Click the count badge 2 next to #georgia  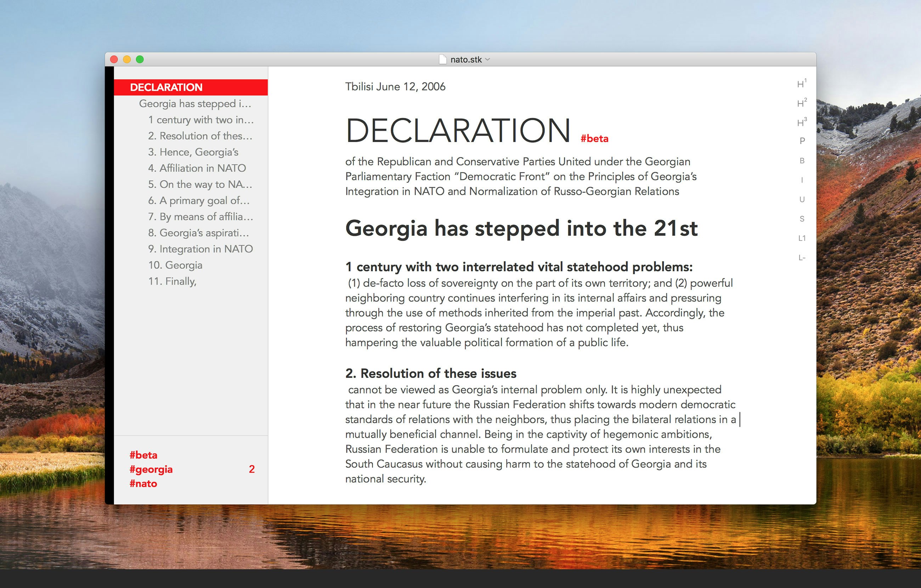point(253,469)
